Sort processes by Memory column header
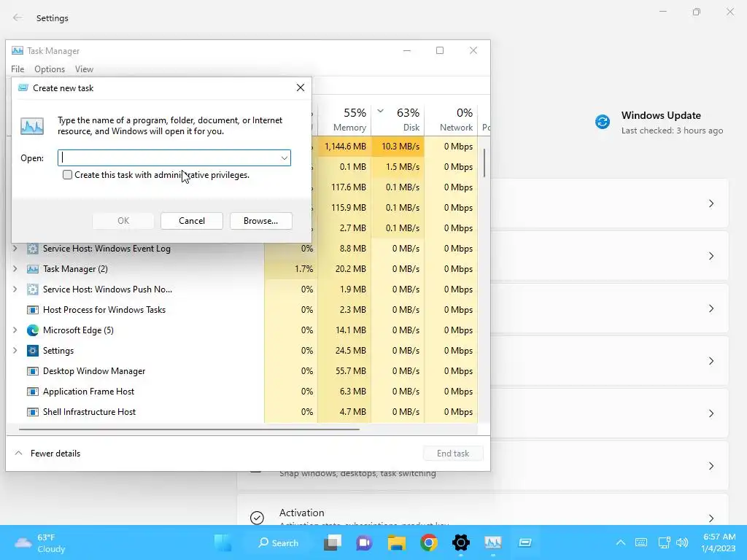The width and height of the screenshot is (747, 560). [344, 120]
